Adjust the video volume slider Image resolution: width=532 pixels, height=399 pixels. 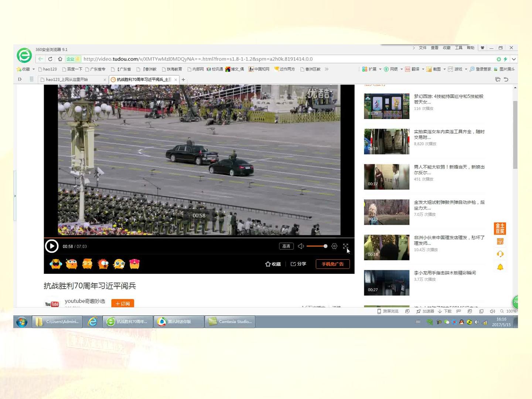click(x=317, y=246)
